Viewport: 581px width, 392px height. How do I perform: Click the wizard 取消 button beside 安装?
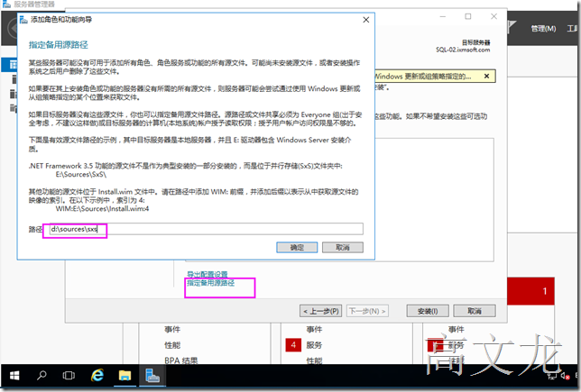pyautogui.click(x=475, y=311)
